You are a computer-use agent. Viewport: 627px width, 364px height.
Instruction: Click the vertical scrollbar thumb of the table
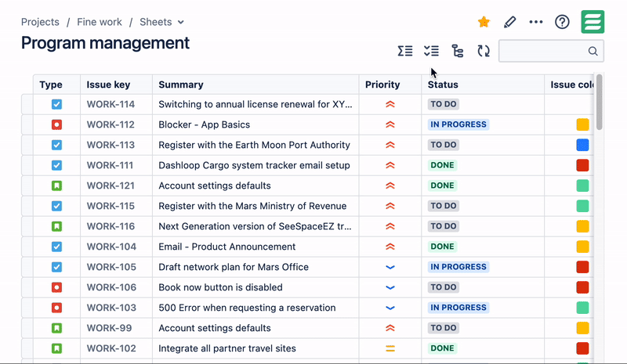pyautogui.click(x=599, y=103)
